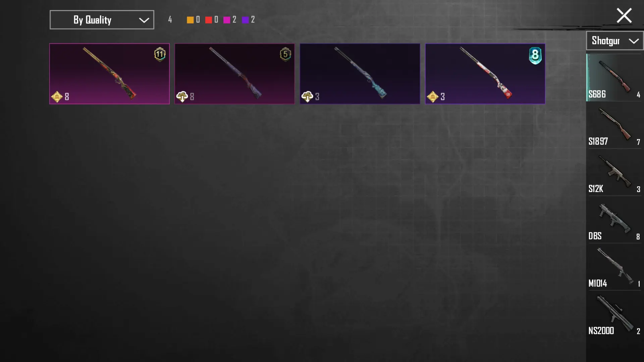Click the pink quality counter showing 2
The height and width of the screenshot is (362, 644).
click(x=230, y=20)
